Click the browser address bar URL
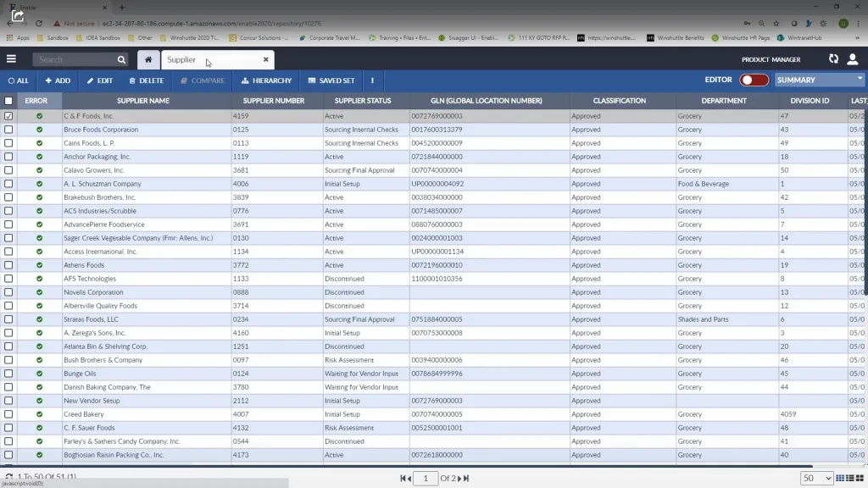The image size is (868, 488). point(211,24)
